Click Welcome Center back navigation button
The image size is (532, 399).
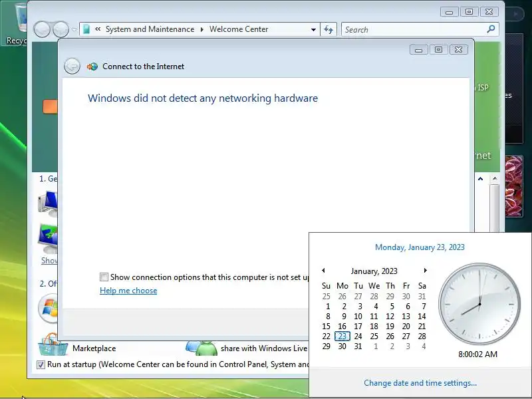[42, 29]
